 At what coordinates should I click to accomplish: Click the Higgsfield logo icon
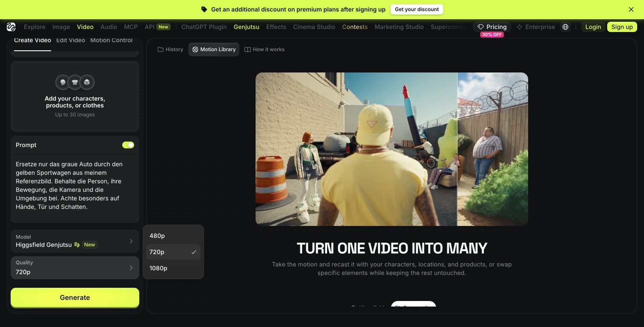pyautogui.click(x=11, y=27)
